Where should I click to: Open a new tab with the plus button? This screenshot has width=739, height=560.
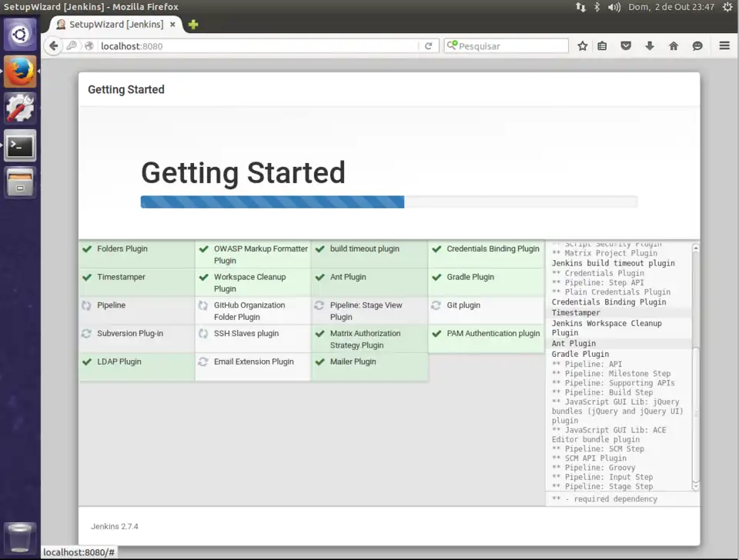[192, 24]
